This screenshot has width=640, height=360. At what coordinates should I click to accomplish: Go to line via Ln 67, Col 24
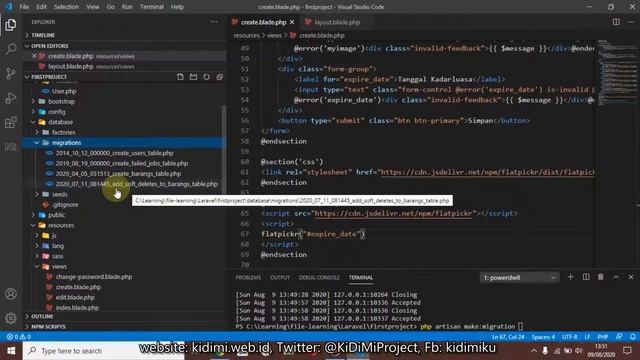tap(508, 337)
